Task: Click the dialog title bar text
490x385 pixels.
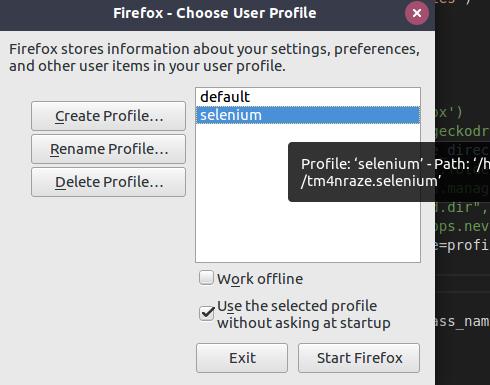Action: point(215,13)
